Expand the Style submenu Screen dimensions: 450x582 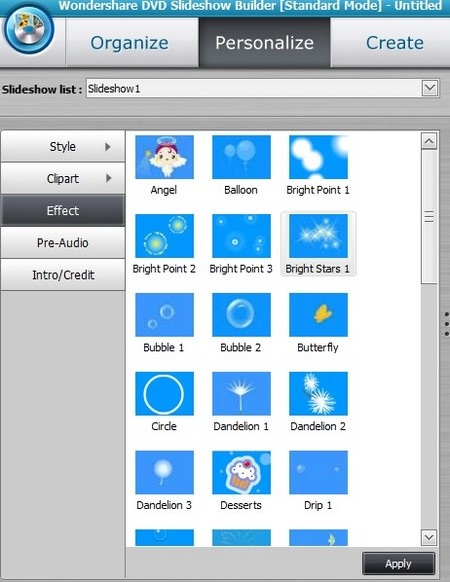(x=63, y=146)
